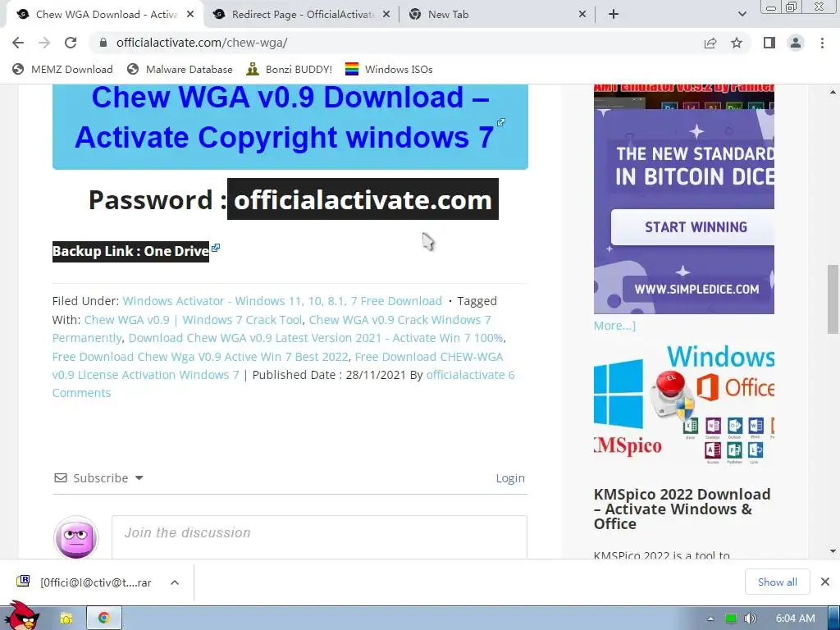
Task: Click WWW.SIMPLEDICE.COM on the ad
Action: coord(696,290)
